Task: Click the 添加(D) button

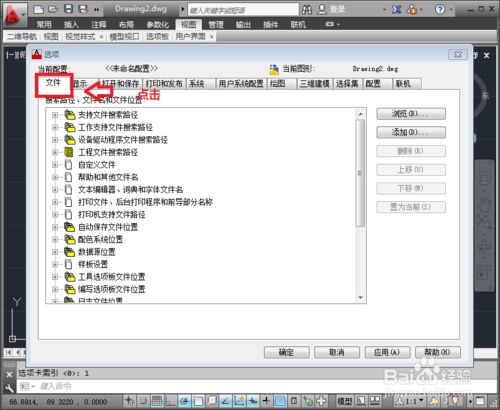Action: click(411, 132)
